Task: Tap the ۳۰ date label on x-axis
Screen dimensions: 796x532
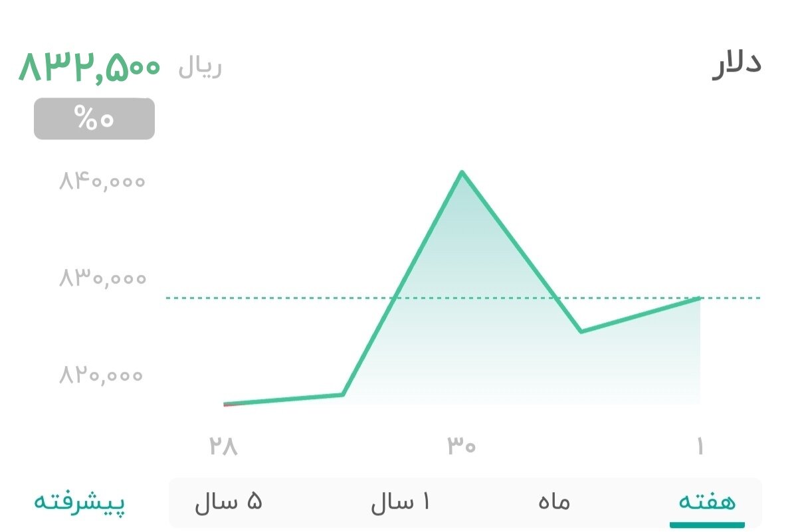Action: (x=462, y=446)
